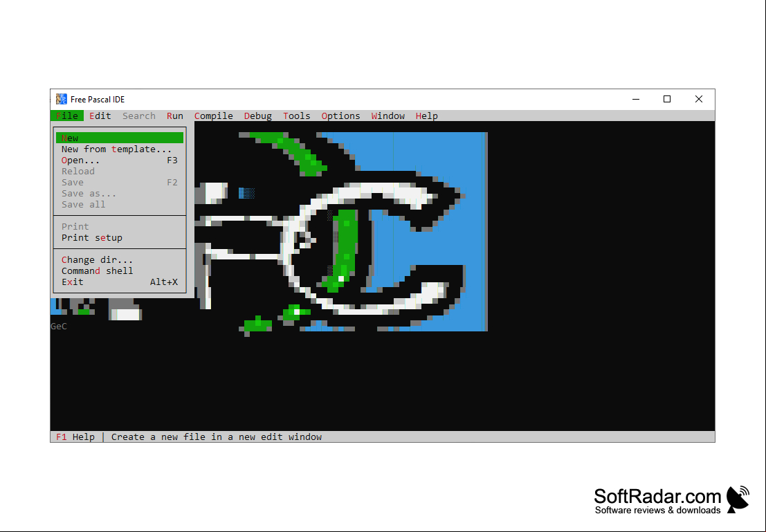
Task: Open the Help menu
Action: (x=426, y=116)
